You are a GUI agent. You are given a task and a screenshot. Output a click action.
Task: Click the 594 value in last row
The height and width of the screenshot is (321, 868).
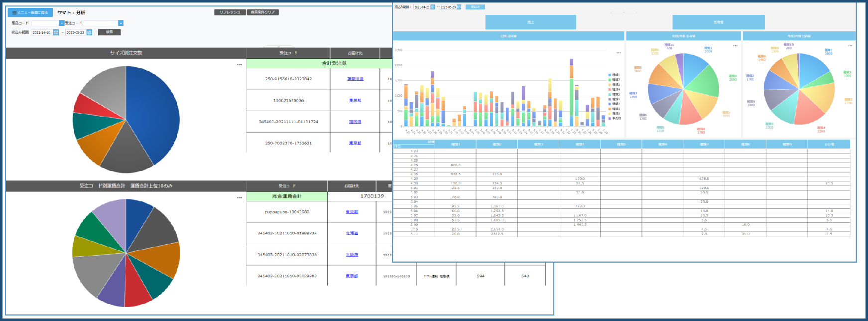point(481,276)
